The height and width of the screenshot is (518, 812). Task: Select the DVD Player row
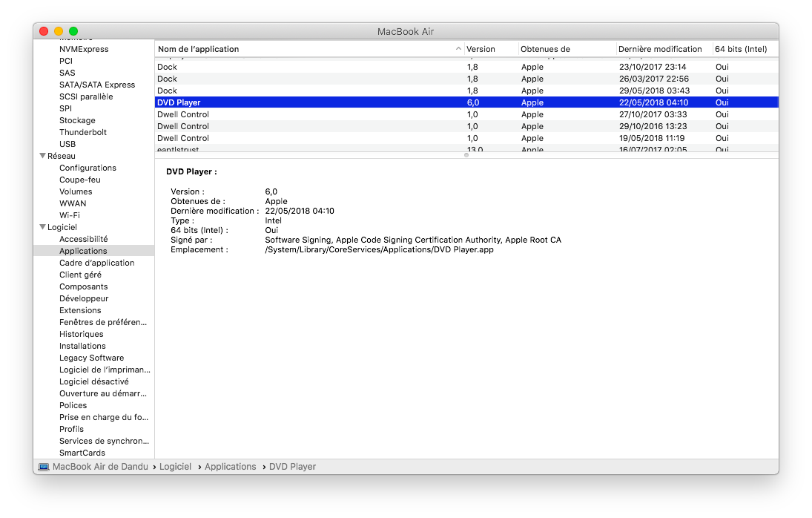point(466,103)
